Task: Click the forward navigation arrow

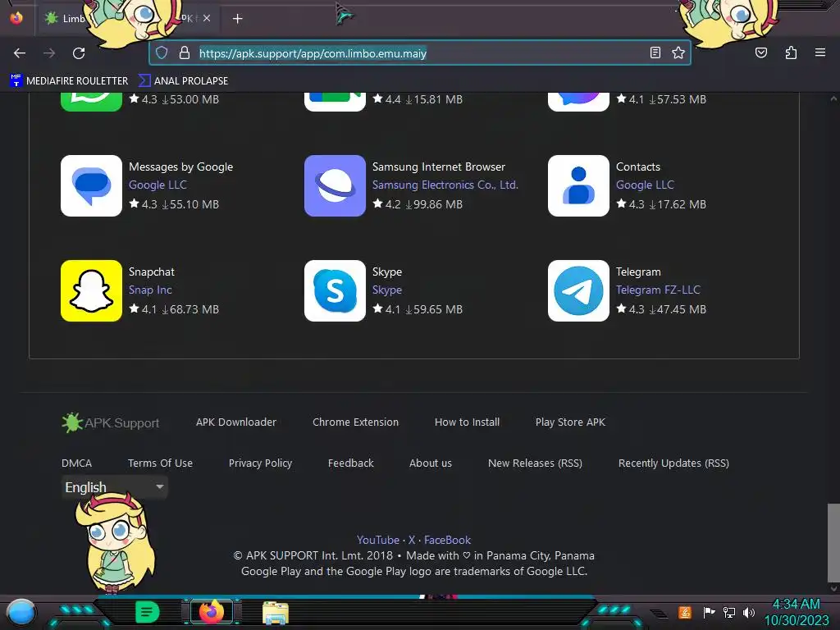Action: pyautogui.click(x=49, y=53)
